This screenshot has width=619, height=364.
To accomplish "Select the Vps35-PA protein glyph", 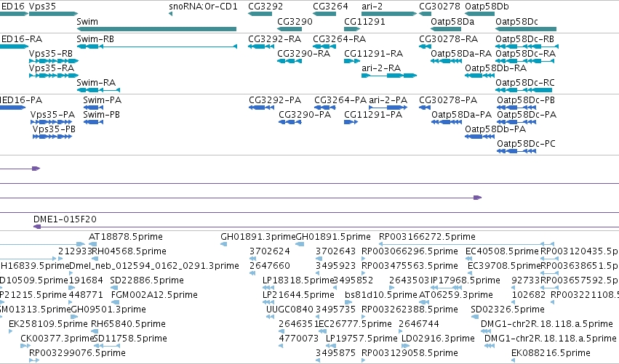I will pyautogui.click(x=52, y=122).
